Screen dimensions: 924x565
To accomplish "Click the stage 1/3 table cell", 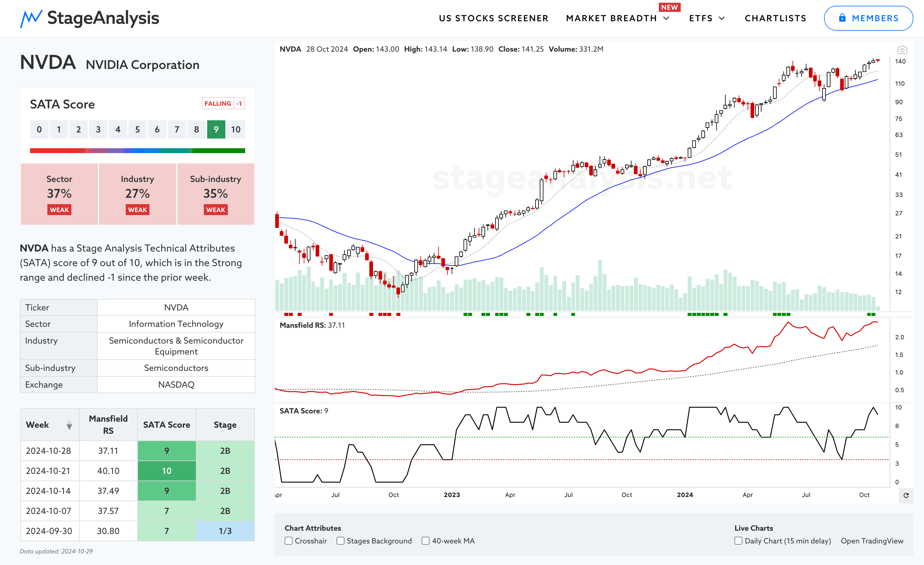I will (225, 531).
